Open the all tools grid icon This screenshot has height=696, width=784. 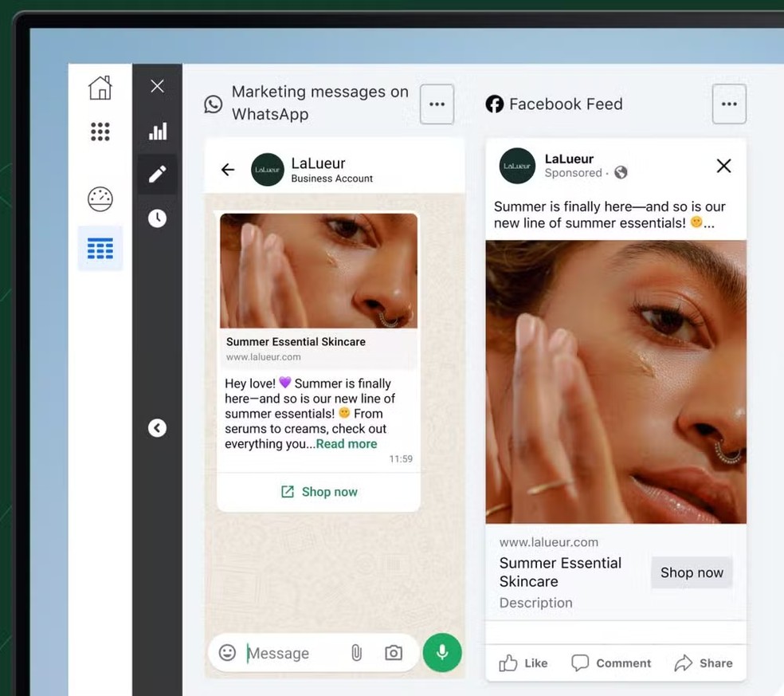point(100,132)
